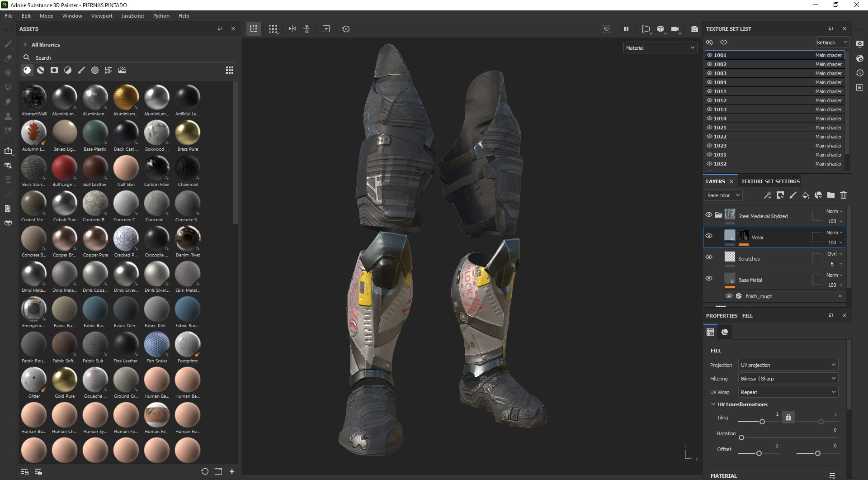Hide texture set 1021
868x480 pixels.
(x=709, y=128)
